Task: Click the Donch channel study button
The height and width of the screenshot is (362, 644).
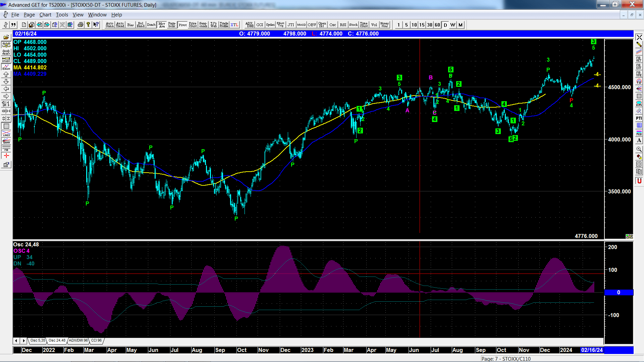Action: tap(151, 25)
